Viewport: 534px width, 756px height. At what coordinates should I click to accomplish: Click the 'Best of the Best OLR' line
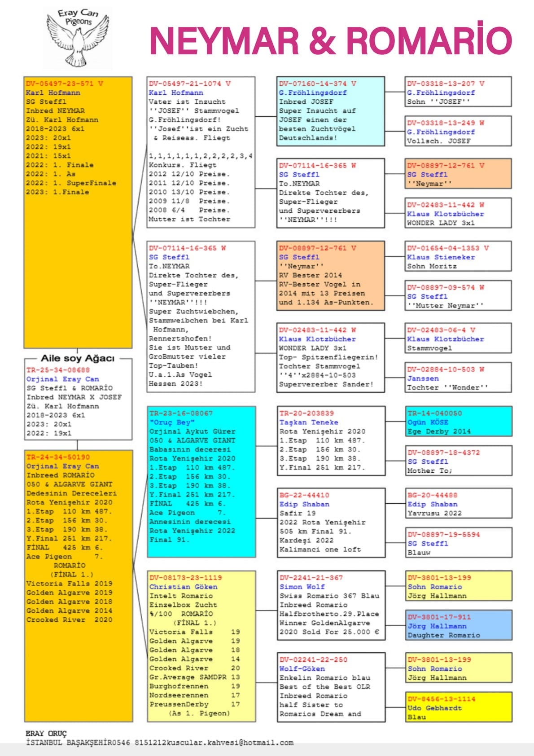tap(324, 687)
